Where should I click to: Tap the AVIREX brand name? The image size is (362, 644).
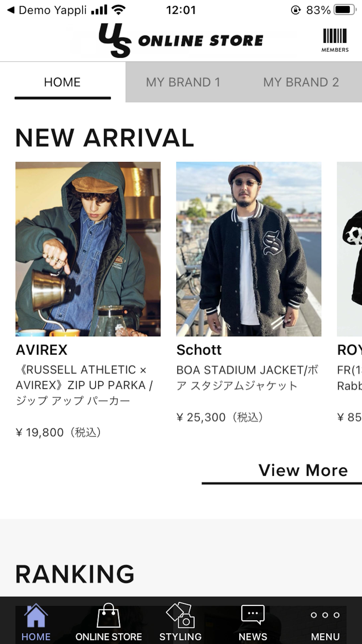(42, 350)
